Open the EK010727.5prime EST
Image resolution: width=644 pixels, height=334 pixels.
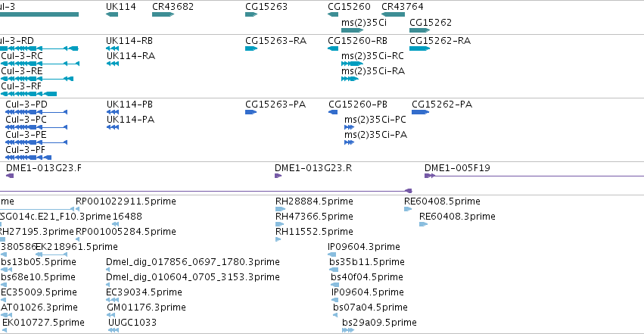[x=43, y=323]
